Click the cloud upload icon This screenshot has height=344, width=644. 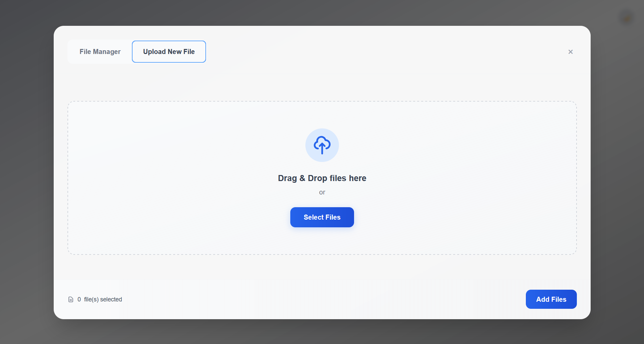[x=322, y=145]
